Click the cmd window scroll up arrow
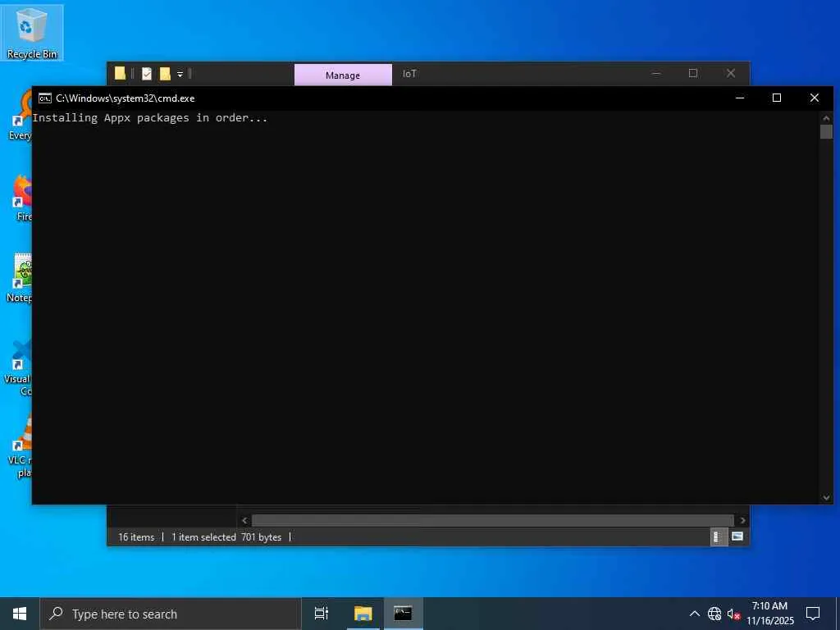The width and height of the screenshot is (840, 630). [826, 118]
